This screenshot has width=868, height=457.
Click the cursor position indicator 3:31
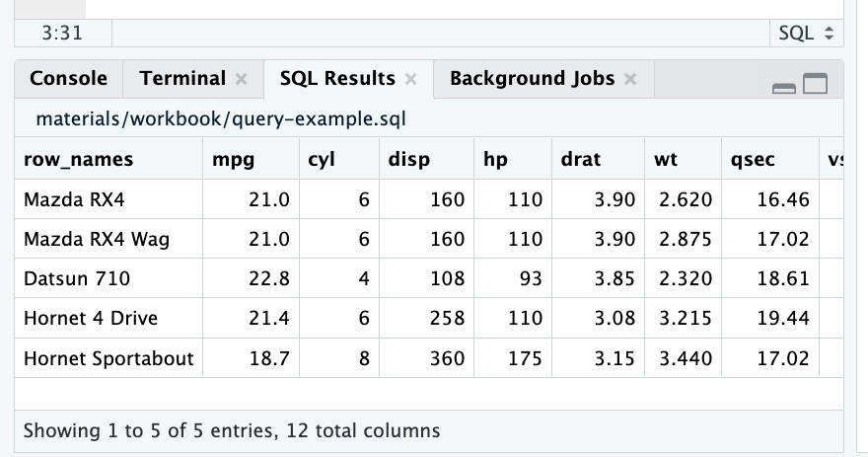(x=62, y=33)
